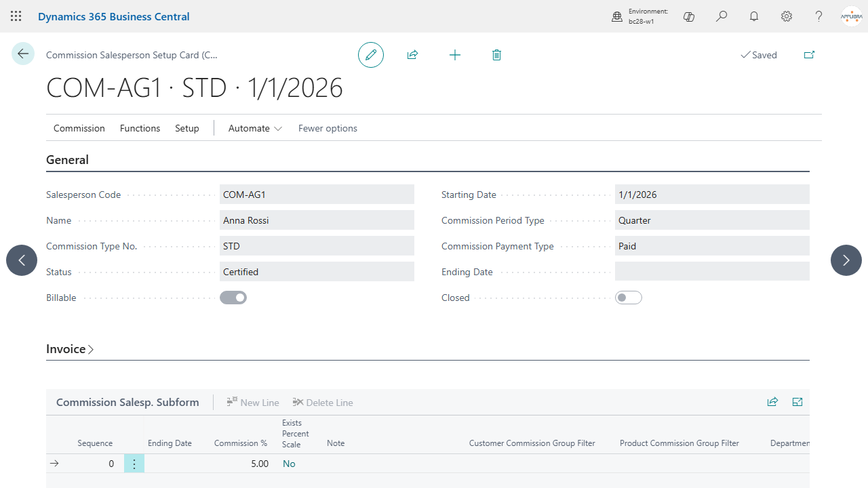Click the user account avatar
Screen dimensions: 868x488
point(852,16)
